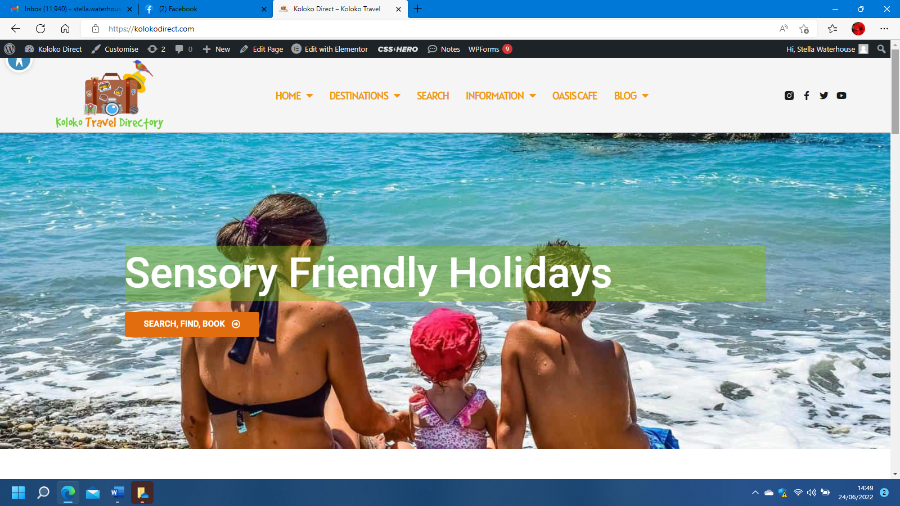The width and height of the screenshot is (900, 506).
Task: Open the Instagram social icon
Action: [x=789, y=96]
